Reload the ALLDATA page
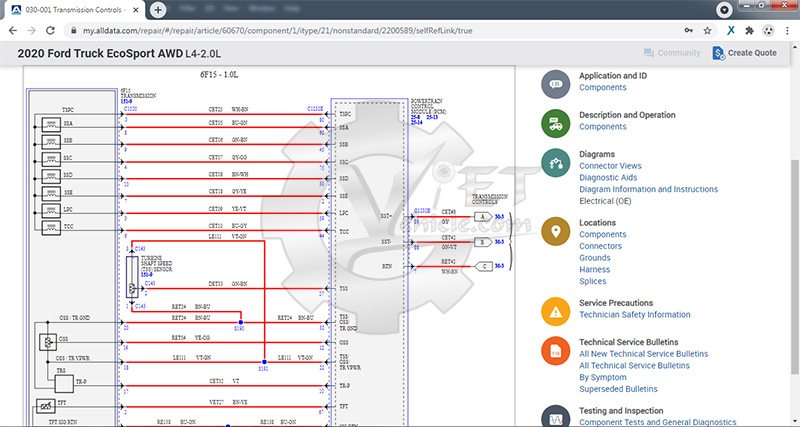 tap(50, 31)
